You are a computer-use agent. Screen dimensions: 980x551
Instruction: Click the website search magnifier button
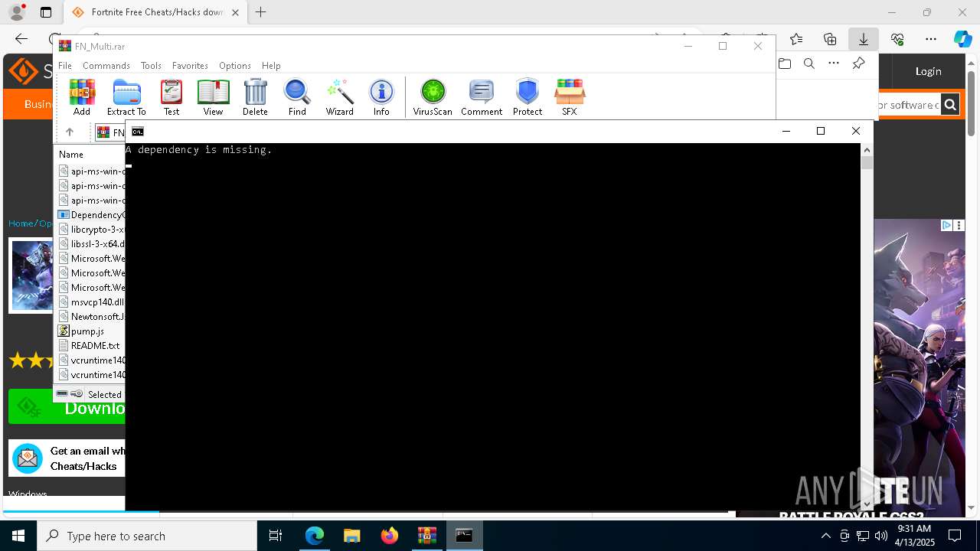[950, 105]
